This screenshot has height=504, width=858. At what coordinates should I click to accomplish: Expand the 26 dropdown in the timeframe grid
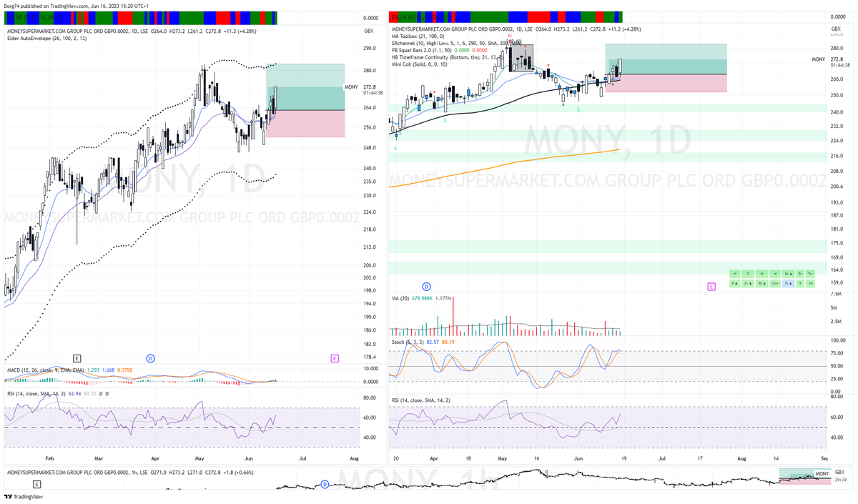point(789,272)
